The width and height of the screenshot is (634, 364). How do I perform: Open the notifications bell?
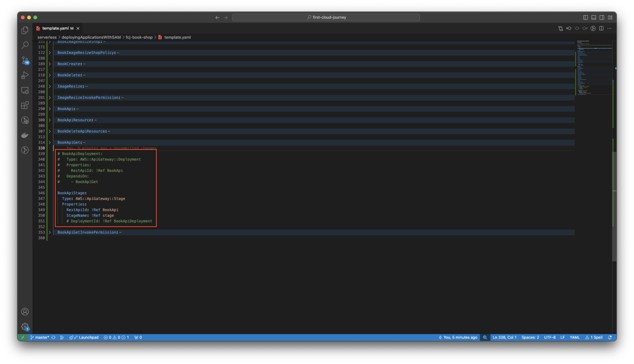[610, 337]
